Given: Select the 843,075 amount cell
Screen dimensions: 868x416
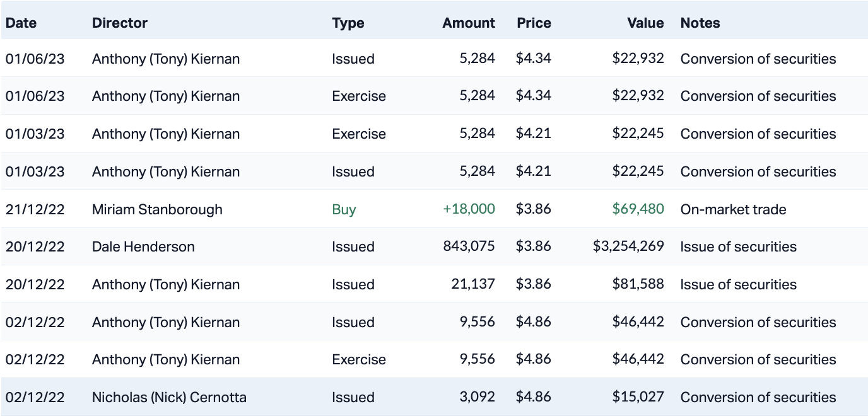Looking at the screenshot, I should pyautogui.click(x=469, y=247).
